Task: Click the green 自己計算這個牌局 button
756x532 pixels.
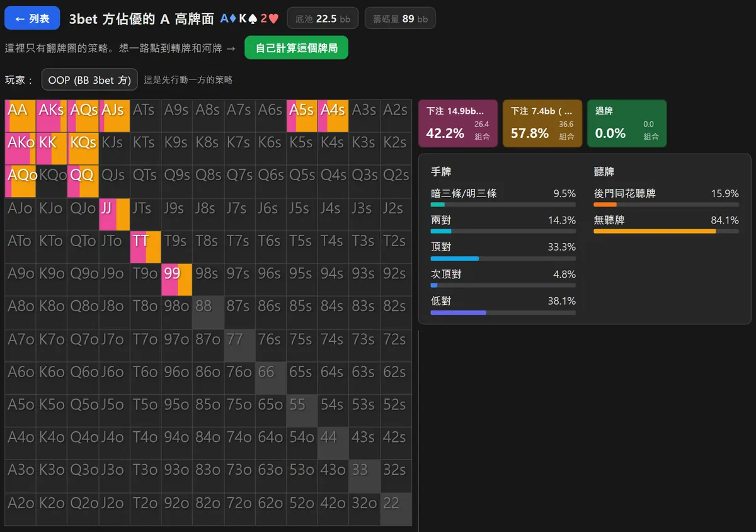Action: 296,48
